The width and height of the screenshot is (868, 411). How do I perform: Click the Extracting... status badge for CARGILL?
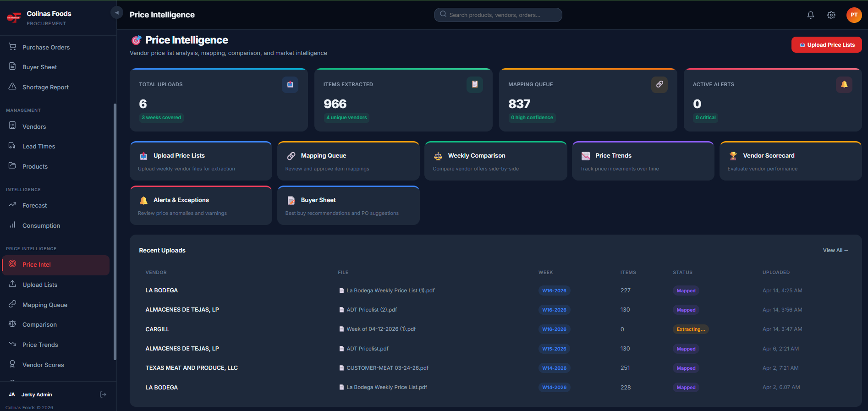click(x=691, y=329)
